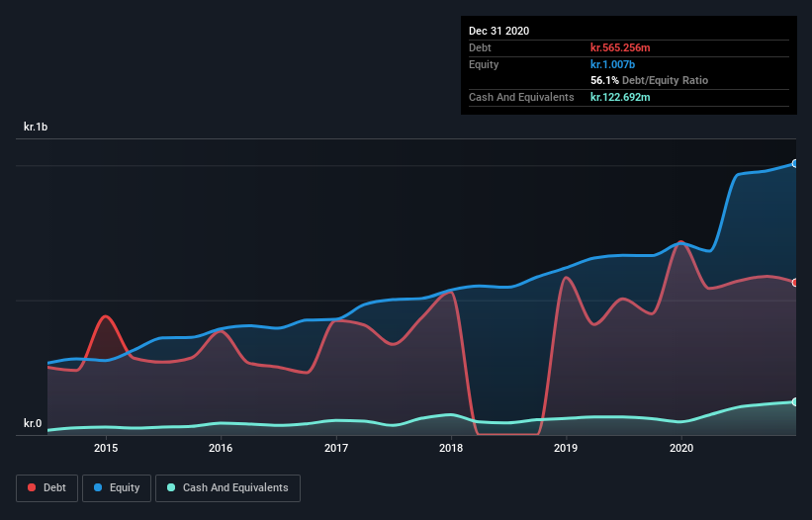Click the 56.1% Debt/Equity Ratio text
This screenshot has width=812, height=520.
[x=649, y=80]
